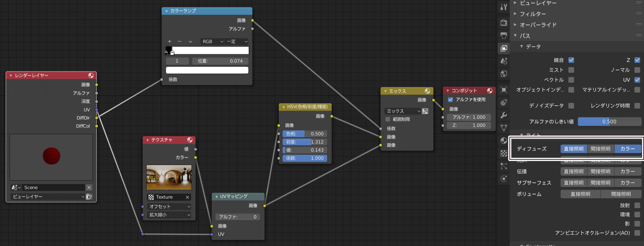Click the 位置 value field
This screenshot has height=246, width=644.
point(220,61)
